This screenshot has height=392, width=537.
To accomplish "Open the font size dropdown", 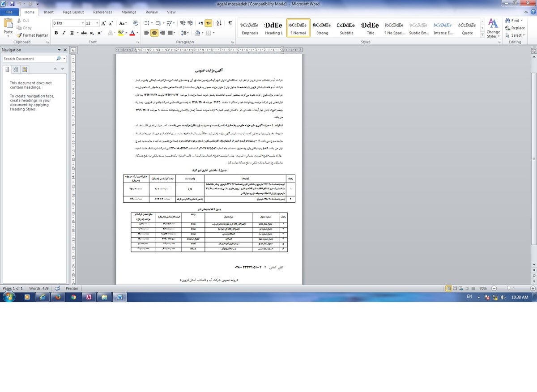I will tap(92, 23).
